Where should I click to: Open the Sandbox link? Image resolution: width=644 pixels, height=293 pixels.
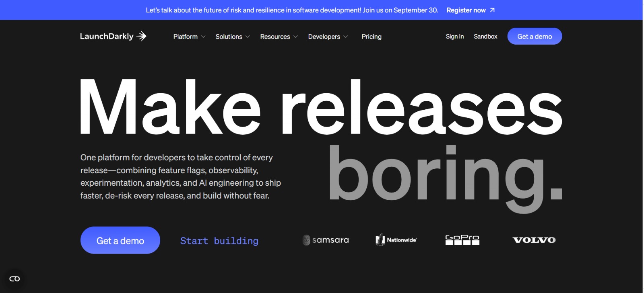click(x=485, y=36)
